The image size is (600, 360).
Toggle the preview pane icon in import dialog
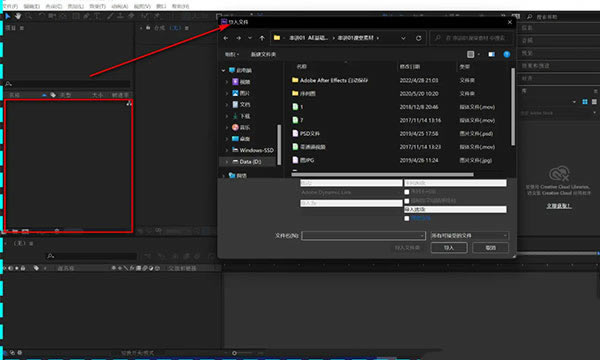tap(491, 54)
